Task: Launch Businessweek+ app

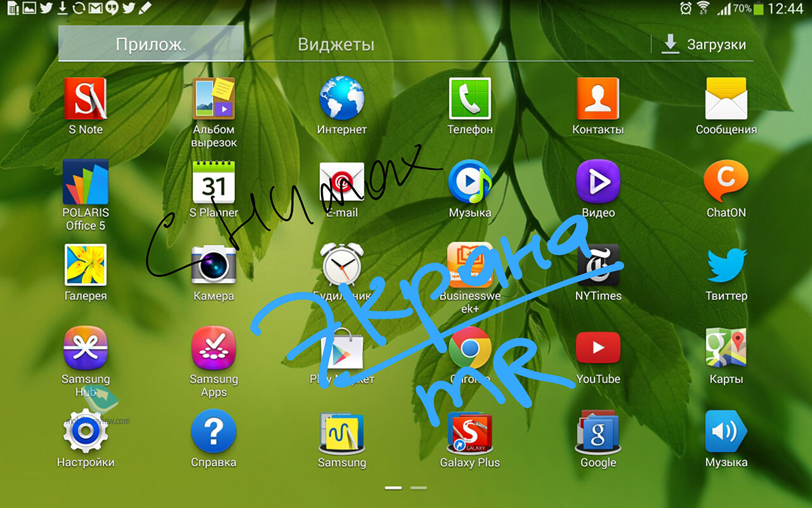Action: (470, 264)
